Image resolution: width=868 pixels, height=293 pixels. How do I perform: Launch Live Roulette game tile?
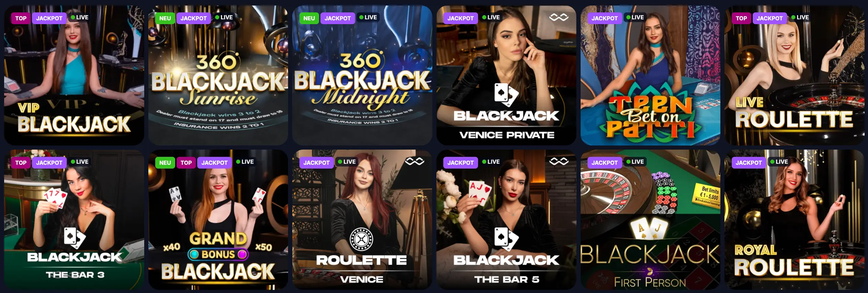[x=794, y=75]
